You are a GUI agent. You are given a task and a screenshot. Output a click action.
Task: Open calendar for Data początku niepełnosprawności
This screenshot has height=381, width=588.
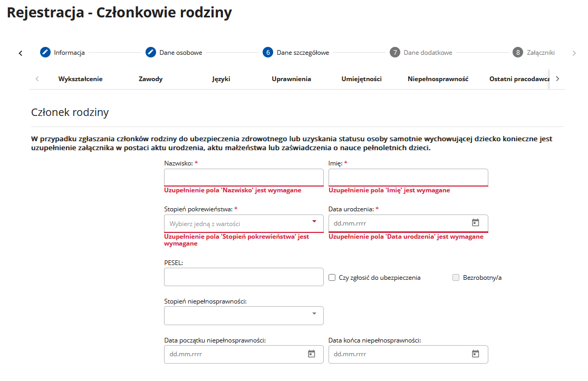[x=312, y=354]
